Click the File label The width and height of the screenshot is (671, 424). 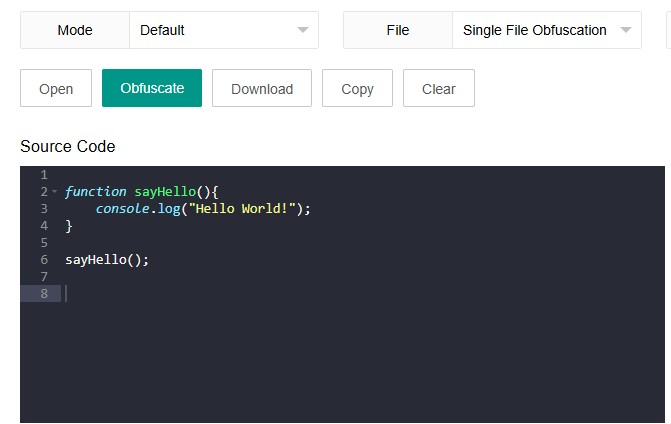398,30
